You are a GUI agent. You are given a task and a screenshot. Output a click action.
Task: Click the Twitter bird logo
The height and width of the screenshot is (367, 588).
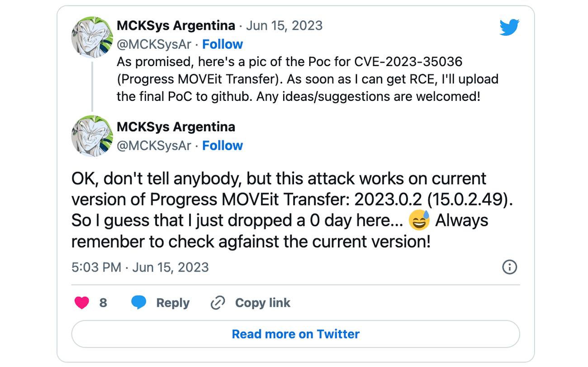point(509,27)
